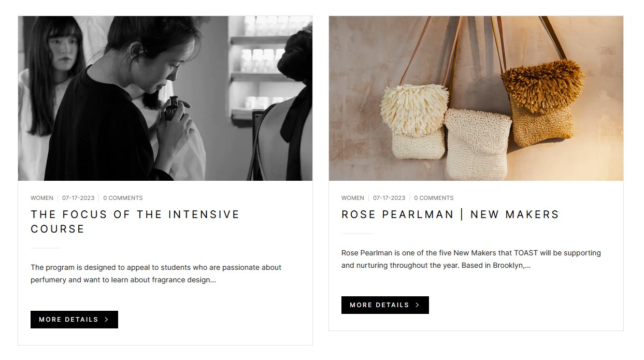Click the chevron icon on Rose Pearlman's More Details
Screen dimensions: 644x360
[x=417, y=305]
